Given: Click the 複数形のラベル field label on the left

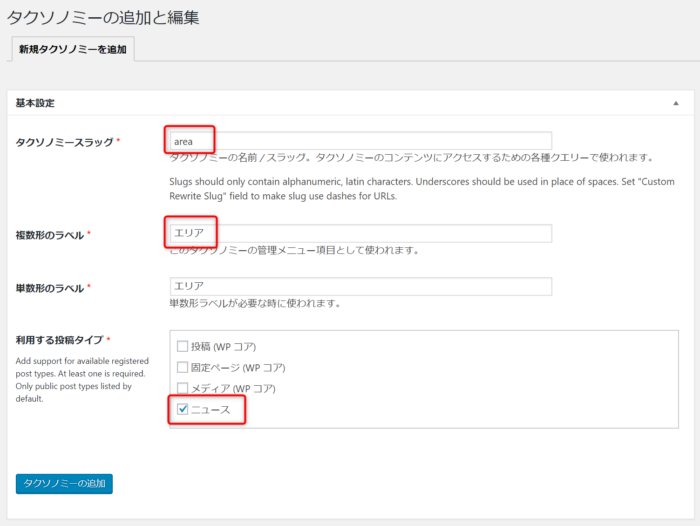Looking at the screenshot, I should pos(50,234).
